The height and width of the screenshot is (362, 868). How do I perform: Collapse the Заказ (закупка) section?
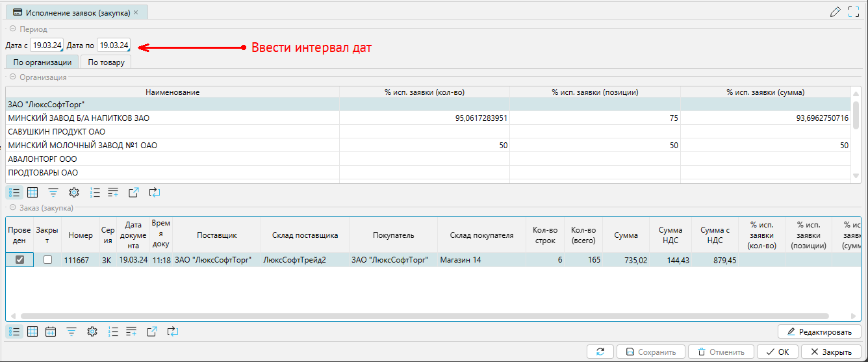point(12,208)
